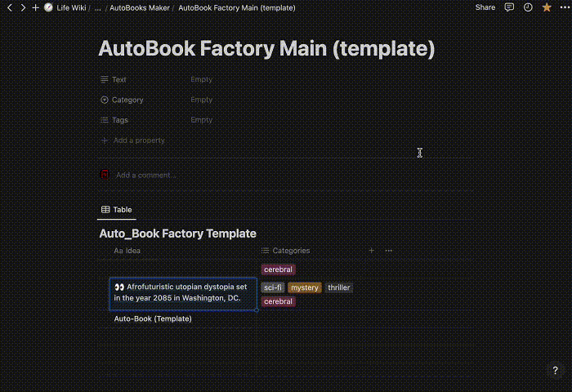Open the Categories column header menu
Viewport: 572px width, 392px height.
(290, 251)
